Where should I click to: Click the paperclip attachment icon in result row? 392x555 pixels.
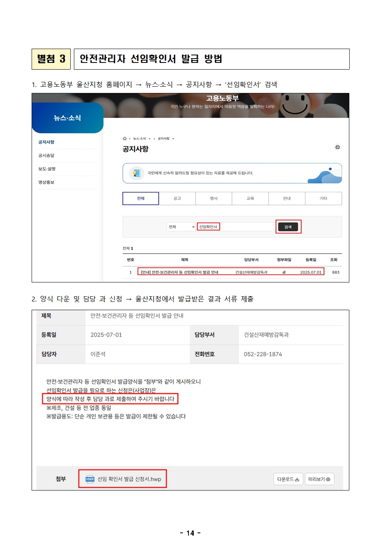point(284,272)
